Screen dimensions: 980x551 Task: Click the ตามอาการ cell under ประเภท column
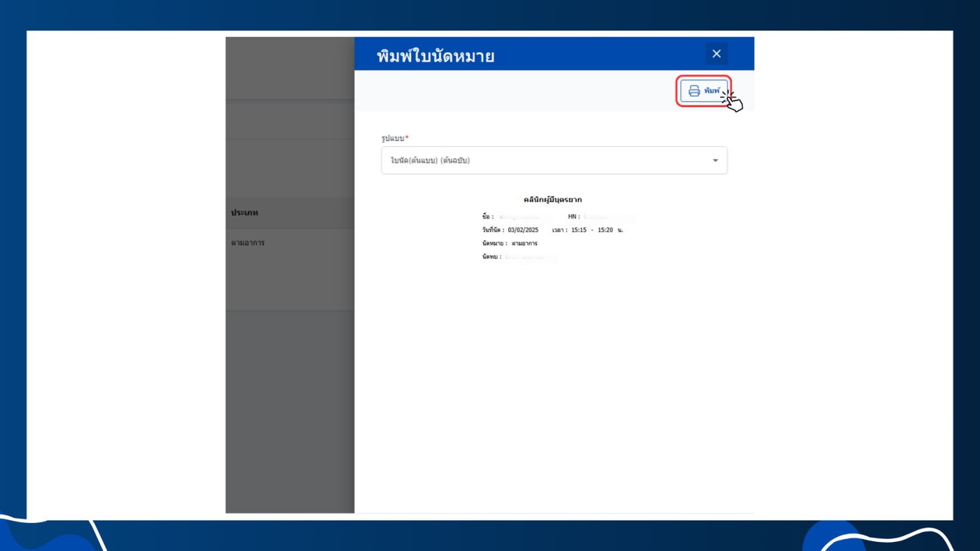pos(248,243)
